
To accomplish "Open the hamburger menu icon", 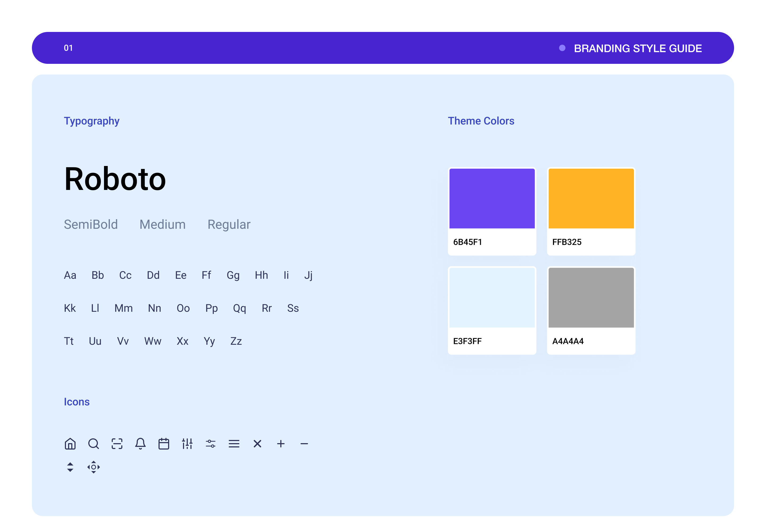I will [234, 444].
